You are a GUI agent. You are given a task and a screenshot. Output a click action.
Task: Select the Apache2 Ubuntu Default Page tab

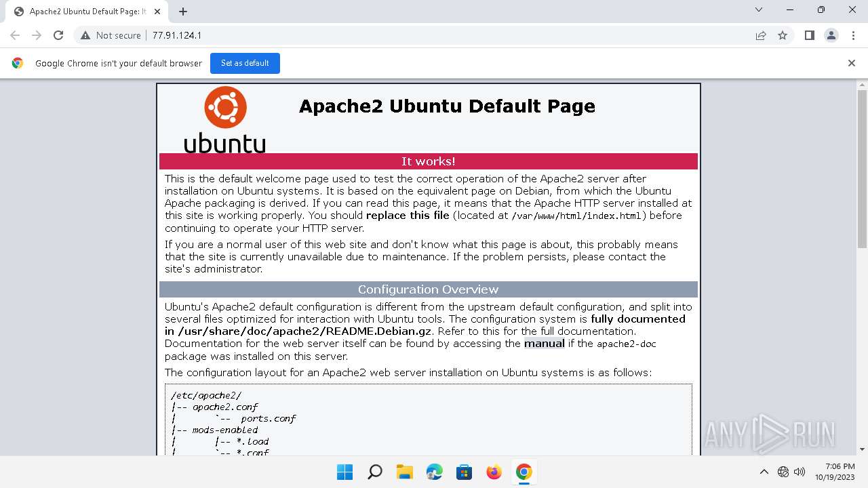coord(88,12)
